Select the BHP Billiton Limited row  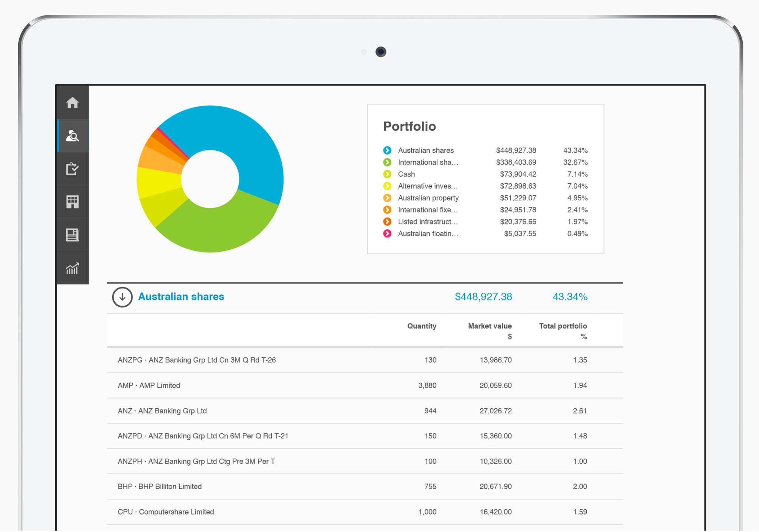coord(159,486)
